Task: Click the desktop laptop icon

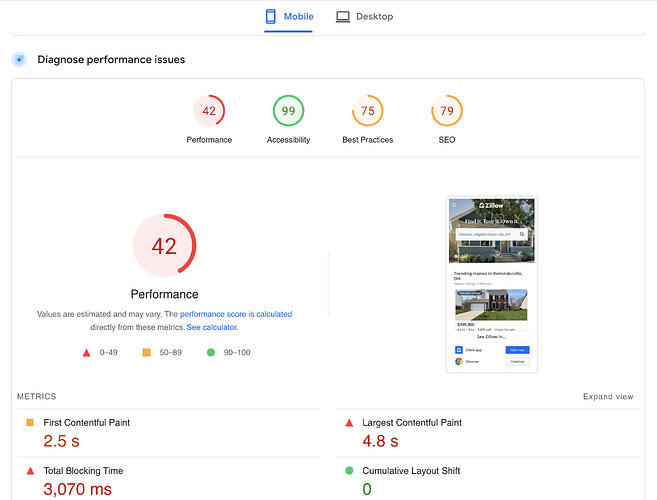Action: pos(343,17)
